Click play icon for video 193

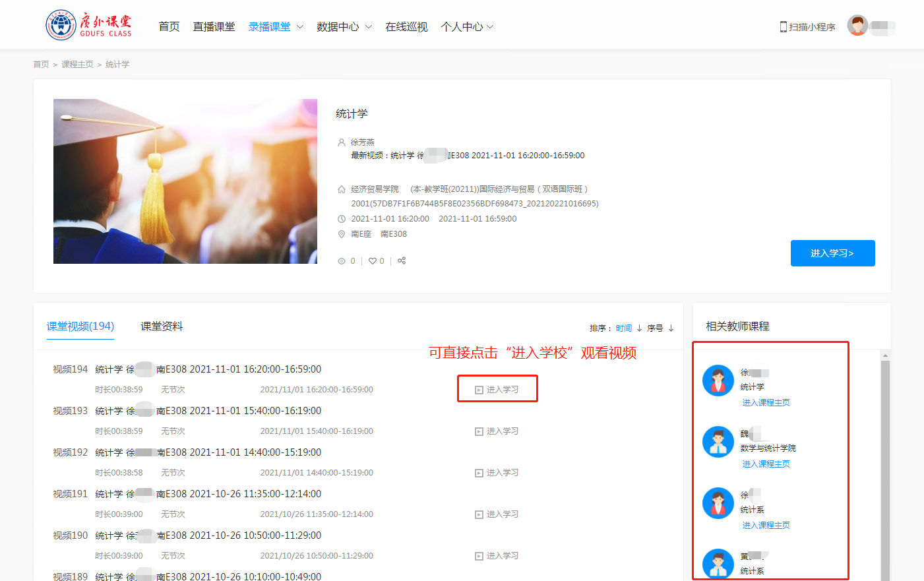pos(479,431)
